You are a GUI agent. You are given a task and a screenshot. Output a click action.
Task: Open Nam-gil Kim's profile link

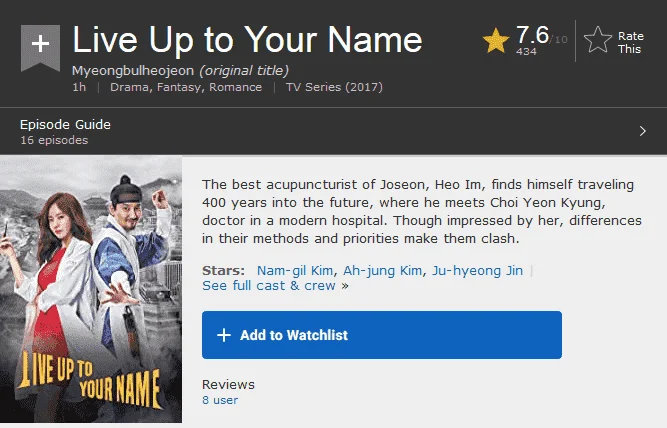pos(295,271)
